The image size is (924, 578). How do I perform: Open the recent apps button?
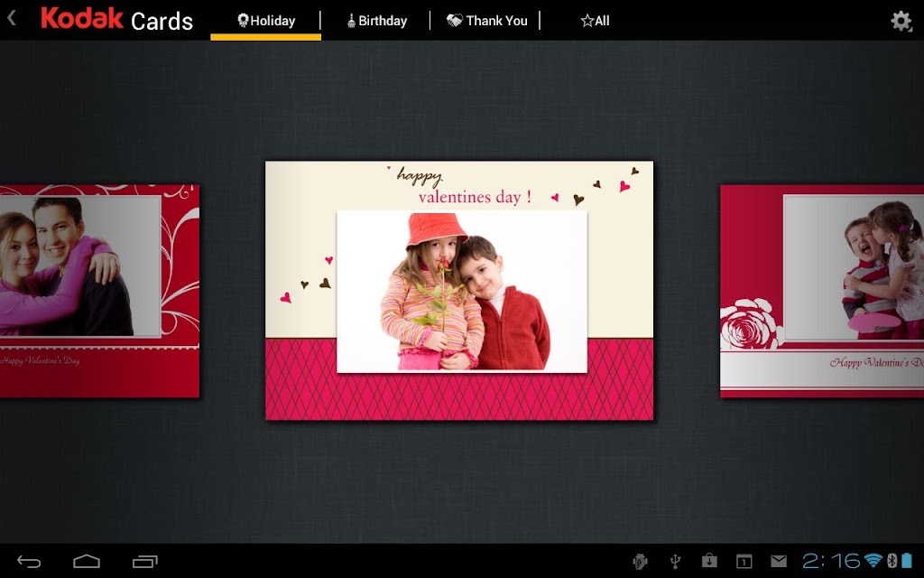click(145, 562)
